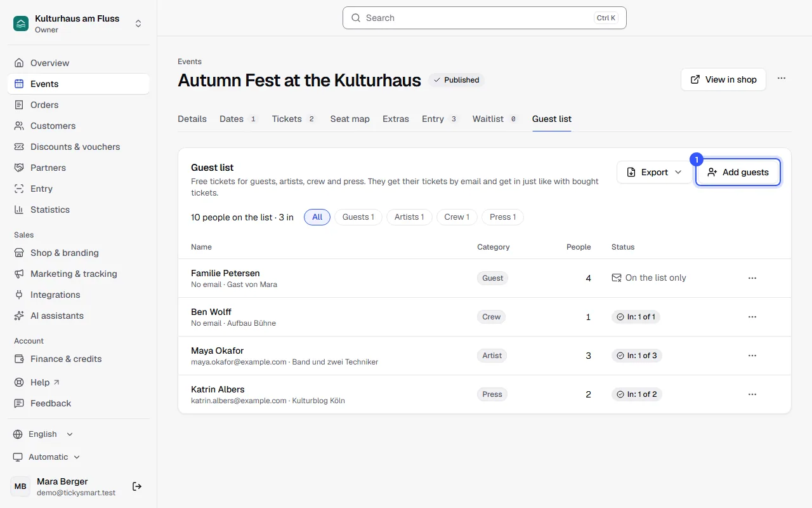Switch to the Tickets tab
The height and width of the screenshot is (508, 812).
(x=294, y=119)
